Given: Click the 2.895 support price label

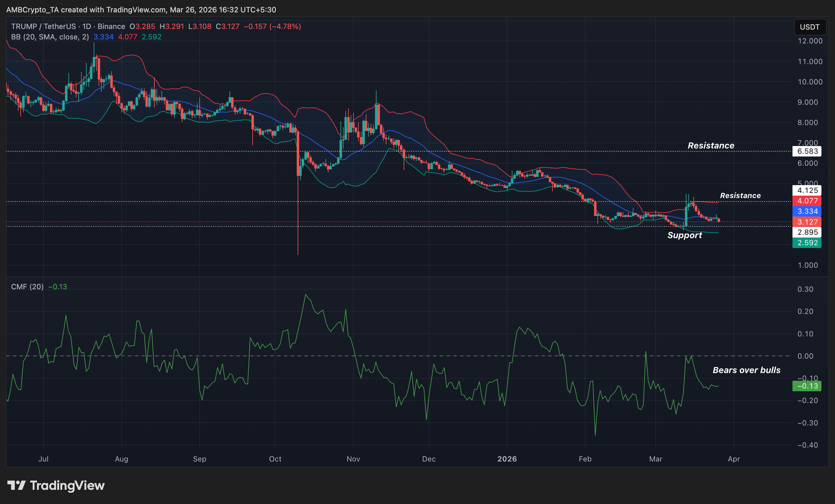Looking at the screenshot, I should coord(807,233).
